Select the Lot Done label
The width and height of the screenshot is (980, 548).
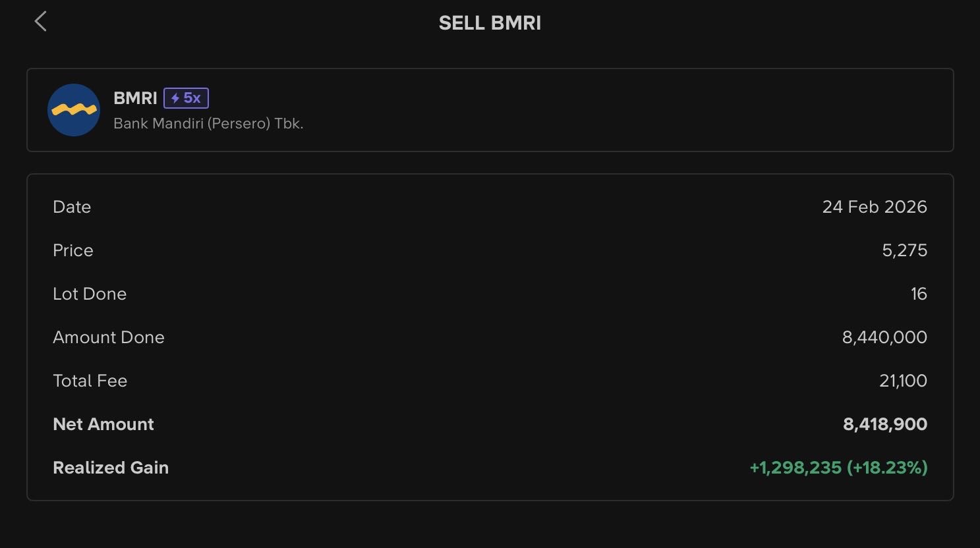[90, 294]
